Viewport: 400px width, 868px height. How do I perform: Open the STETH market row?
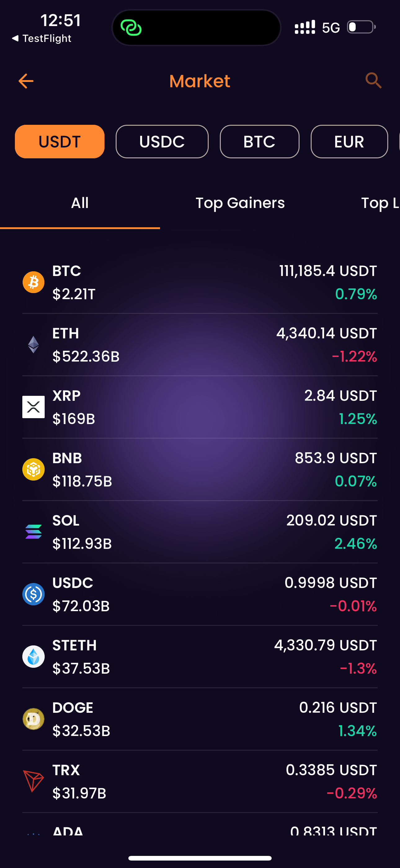pos(200,657)
